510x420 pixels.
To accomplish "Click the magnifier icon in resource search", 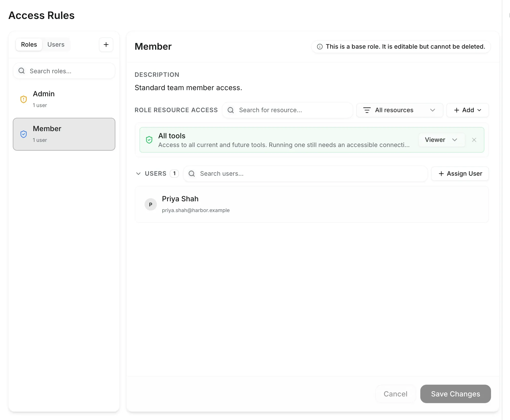I will [x=231, y=110].
